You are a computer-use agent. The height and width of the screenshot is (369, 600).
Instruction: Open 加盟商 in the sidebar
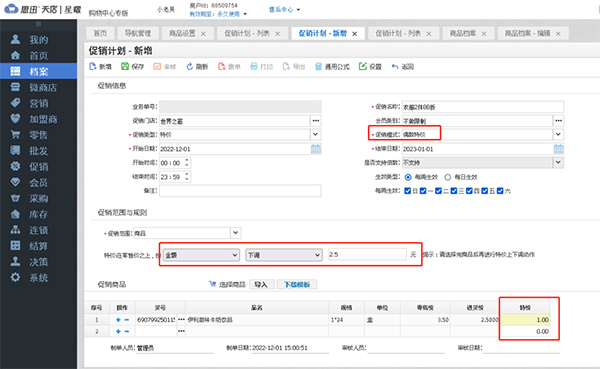point(38,119)
